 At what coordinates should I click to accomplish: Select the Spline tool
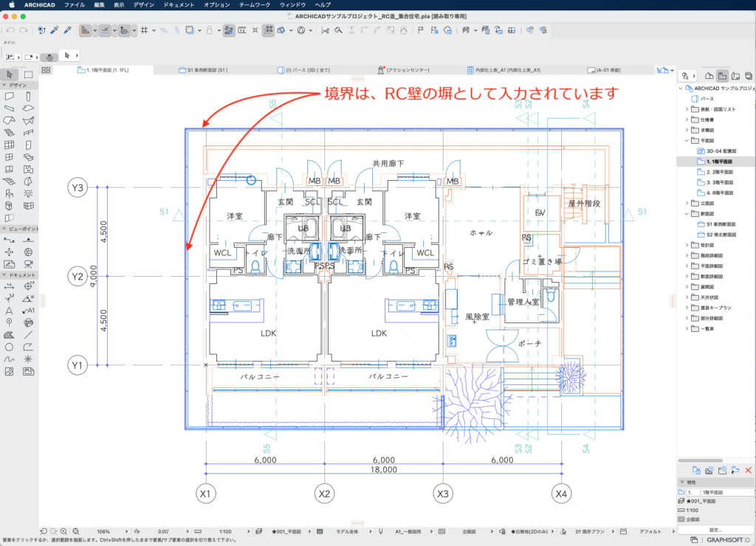(x=9, y=359)
